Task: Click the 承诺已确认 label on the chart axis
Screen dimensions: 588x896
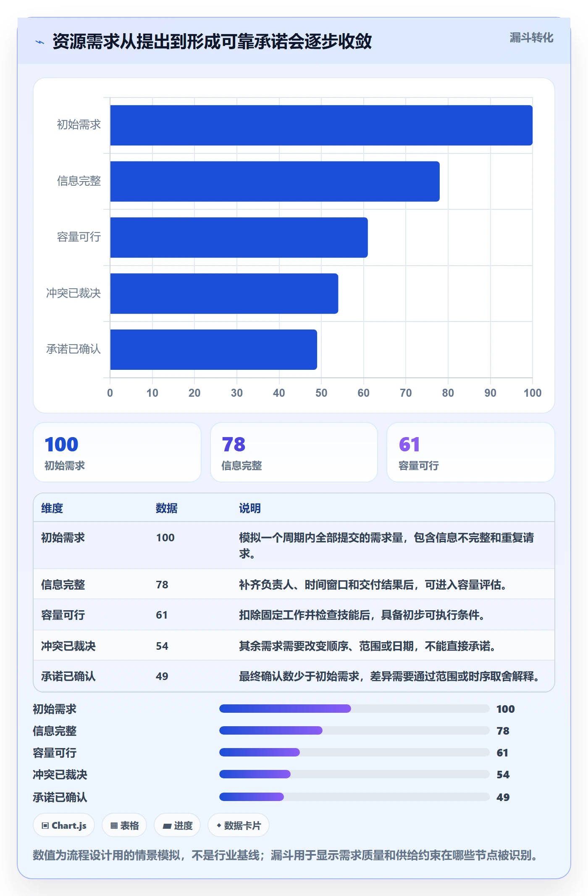Action: [73, 349]
